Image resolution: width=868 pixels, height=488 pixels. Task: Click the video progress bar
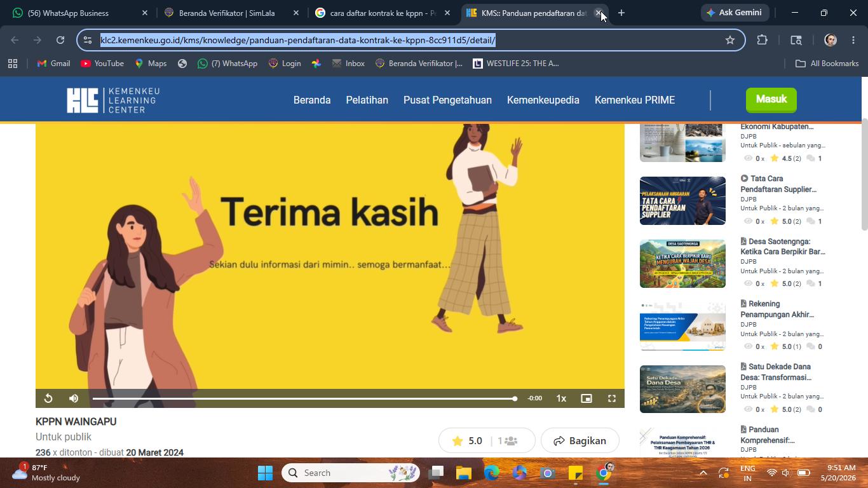click(x=304, y=398)
